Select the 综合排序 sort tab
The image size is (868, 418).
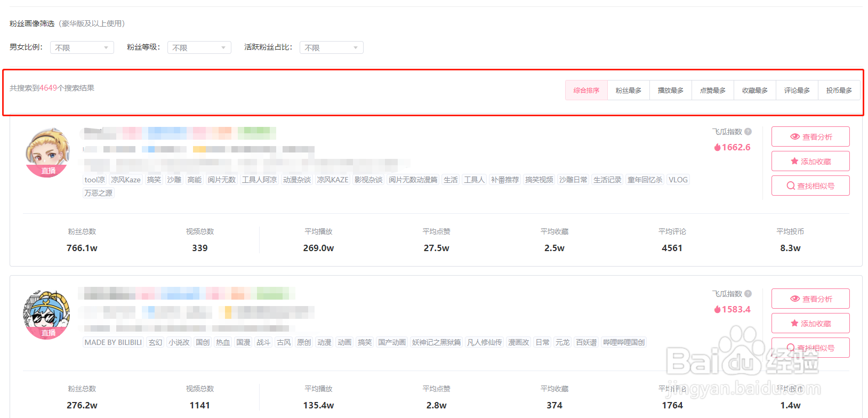[x=586, y=91]
